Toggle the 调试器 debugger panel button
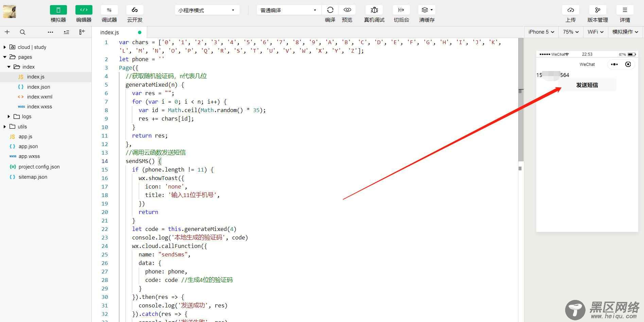Image resolution: width=644 pixels, height=322 pixels. pyautogui.click(x=109, y=10)
